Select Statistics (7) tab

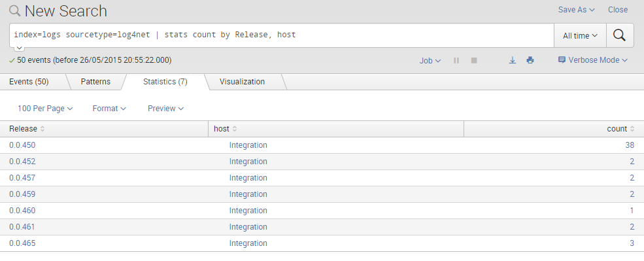[165, 82]
